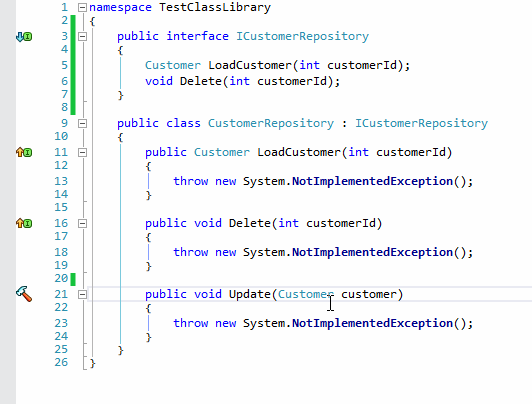This screenshot has width=532, height=404.
Task: Click the implemented-by gutter icon beside ICustomerRepository
Action: 24,37
